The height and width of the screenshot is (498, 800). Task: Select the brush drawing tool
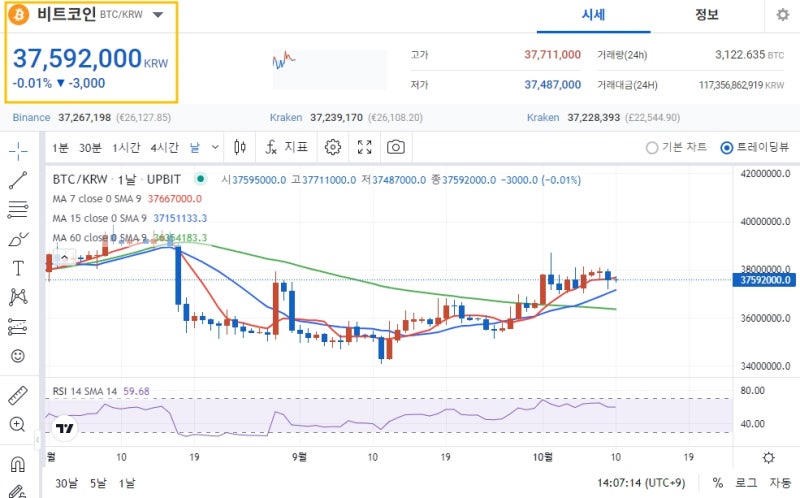pyautogui.click(x=18, y=239)
